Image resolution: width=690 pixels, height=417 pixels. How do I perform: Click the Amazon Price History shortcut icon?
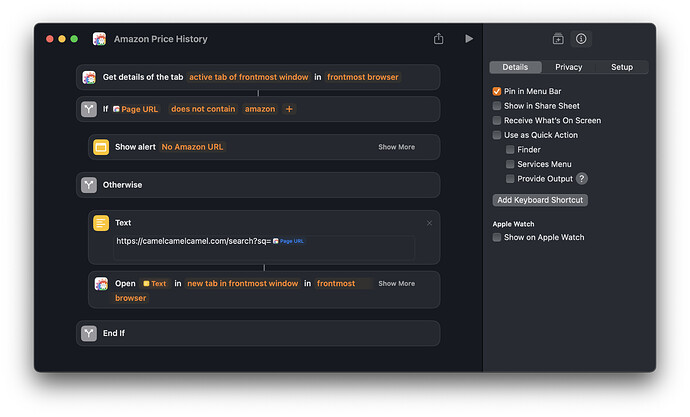pos(100,39)
